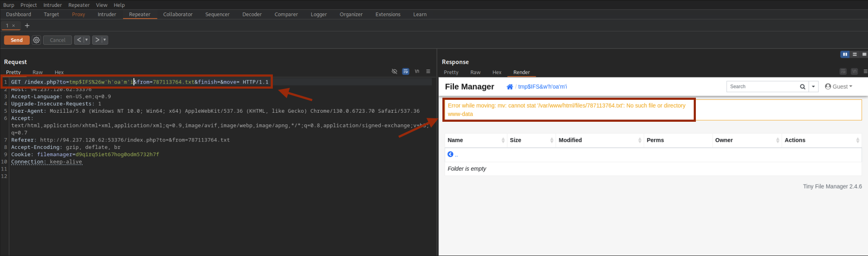The image size is (868, 256).
Task: Click the Referer header line in request
Action: click(120, 140)
